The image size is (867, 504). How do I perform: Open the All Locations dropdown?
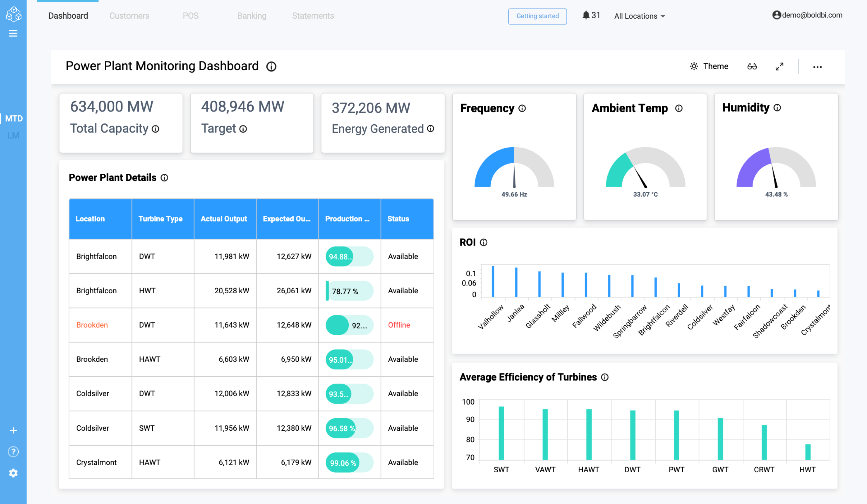coord(639,16)
